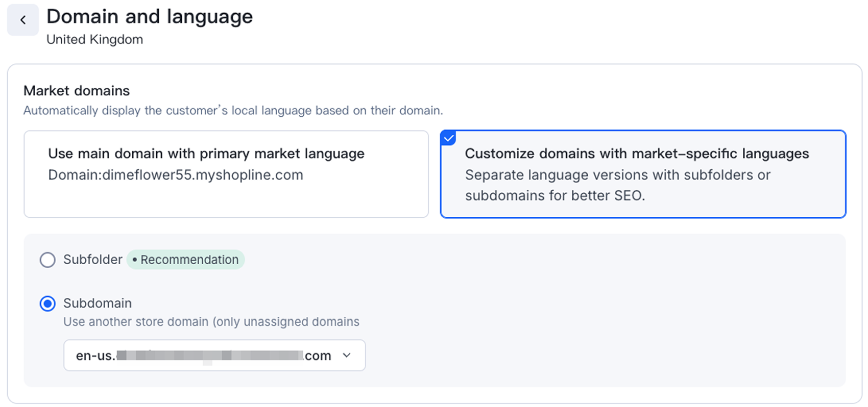This screenshot has height=407, width=868.
Task: Expand the domain list via down chevron
Action: 347,355
